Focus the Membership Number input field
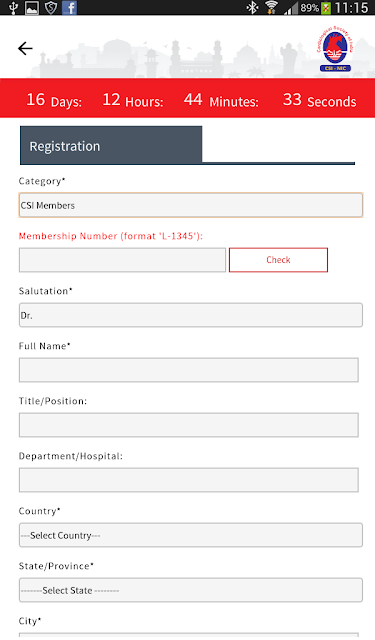Image resolution: width=375 pixels, height=640 pixels. pyautogui.click(x=122, y=260)
